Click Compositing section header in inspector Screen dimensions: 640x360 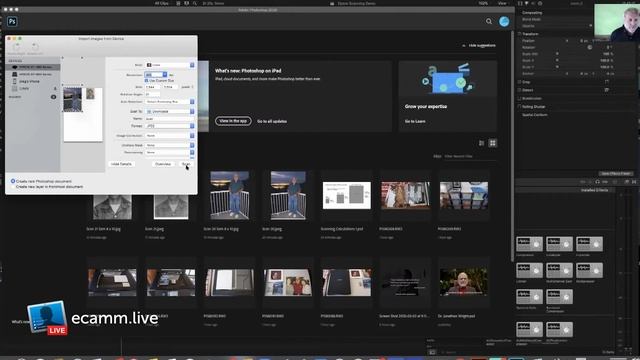pyautogui.click(x=533, y=13)
